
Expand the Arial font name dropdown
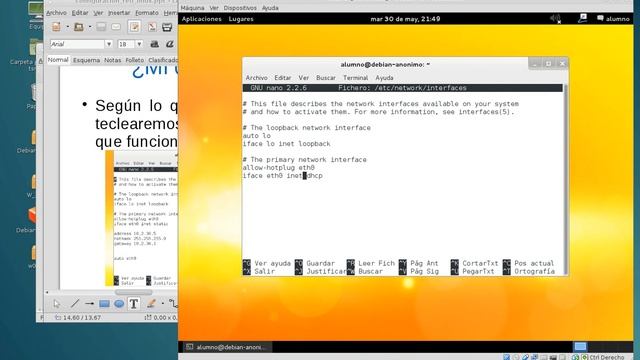pos(109,44)
